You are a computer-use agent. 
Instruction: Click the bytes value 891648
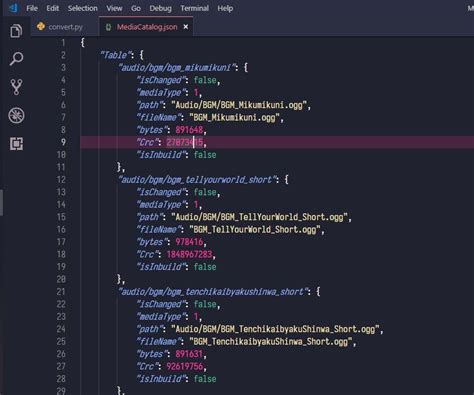[x=189, y=130]
